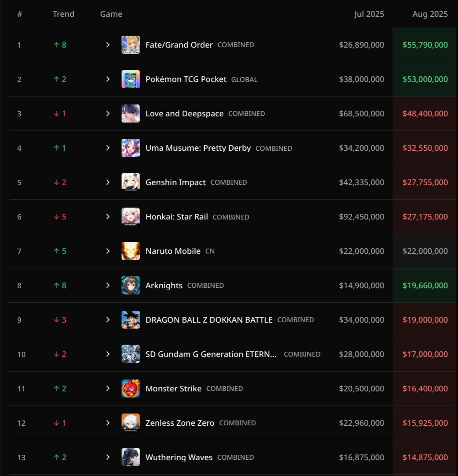Click the Dragon Ball Z Dokkan Battle icon
Screen dimensions: 458x476
[x=130, y=320]
